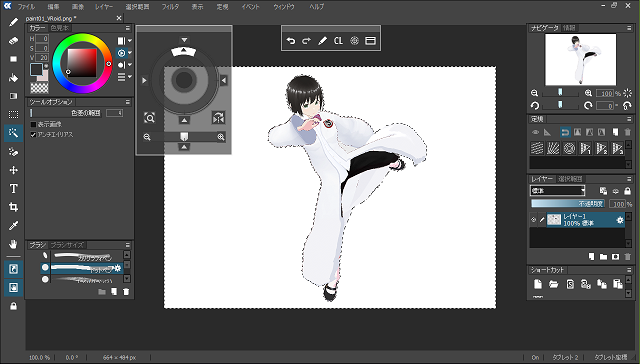Click the transparent color checker swatch
Viewport: 640px width, 364px height.
click(40, 88)
